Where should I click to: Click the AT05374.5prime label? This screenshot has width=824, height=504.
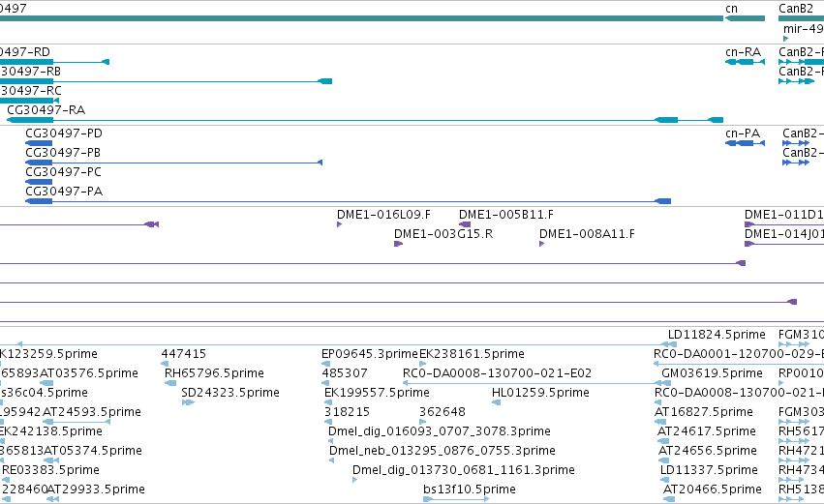point(93,452)
